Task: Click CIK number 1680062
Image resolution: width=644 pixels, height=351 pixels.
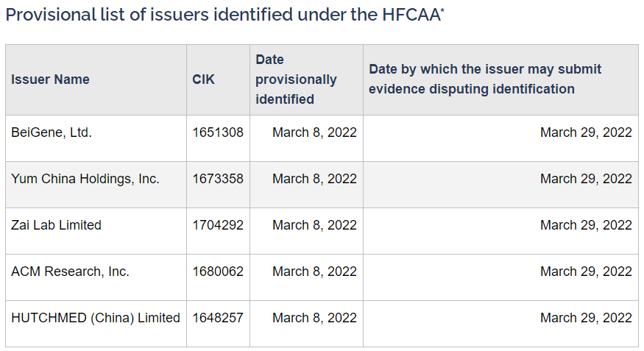Action: click(x=218, y=272)
